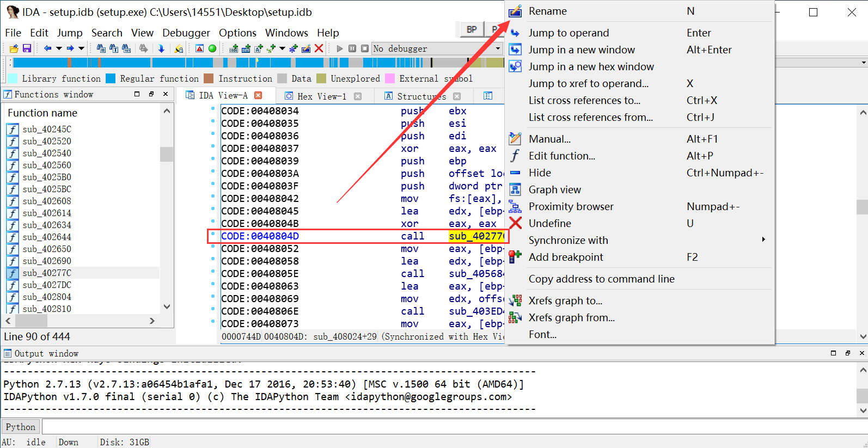Close the Hex View-1 tab

[358, 96]
